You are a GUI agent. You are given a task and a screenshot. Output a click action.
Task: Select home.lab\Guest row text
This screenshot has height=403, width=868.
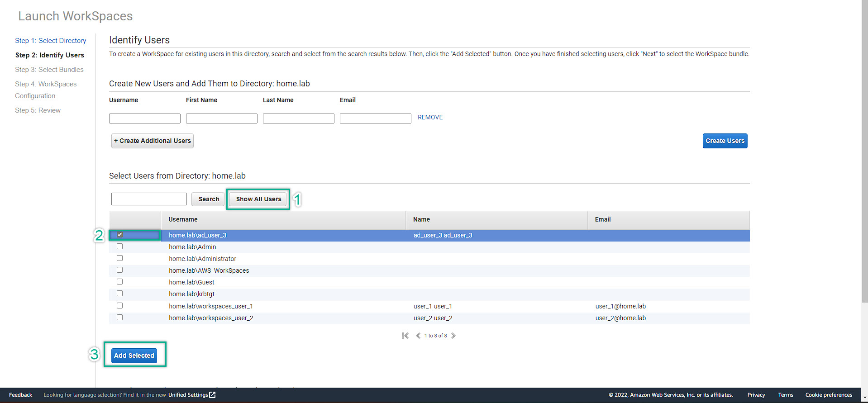click(191, 282)
